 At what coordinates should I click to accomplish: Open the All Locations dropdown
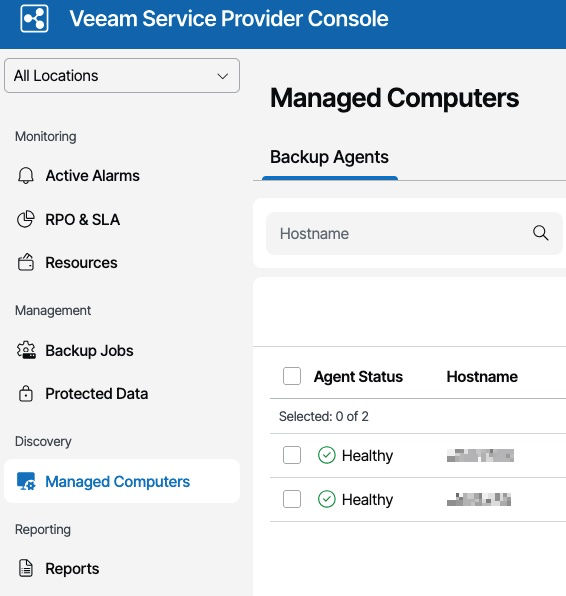click(122, 76)
